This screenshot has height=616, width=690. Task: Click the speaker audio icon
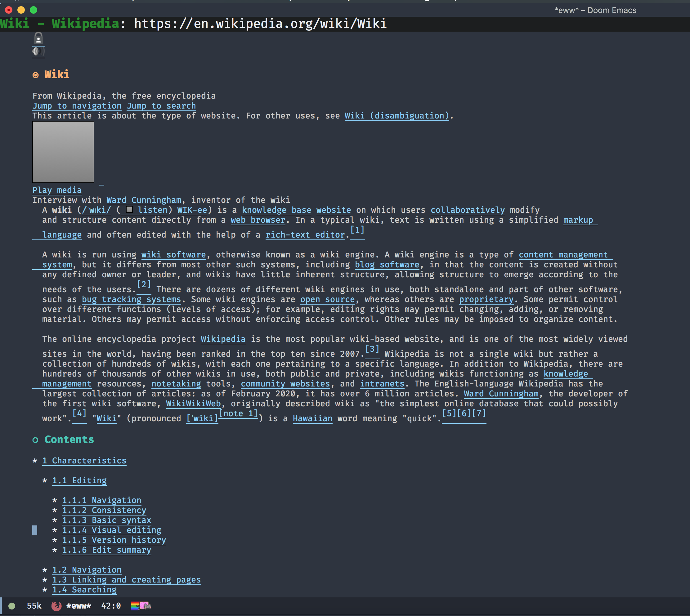pyautogui.click(x=38, y=51)
